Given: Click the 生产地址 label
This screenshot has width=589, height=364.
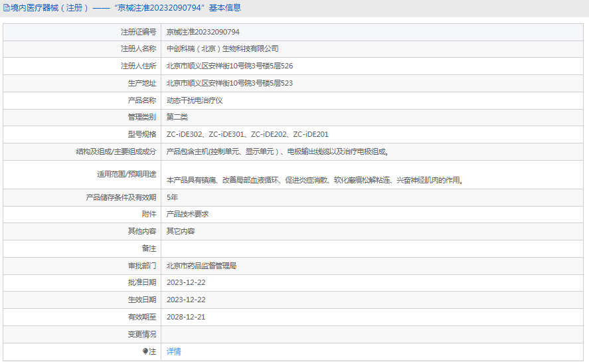Looking at the screenshot, I should point(142,83).
